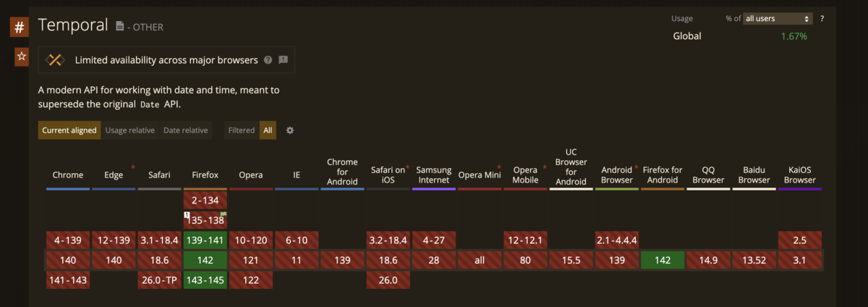Select the Current aligned view

coord(69,130)
